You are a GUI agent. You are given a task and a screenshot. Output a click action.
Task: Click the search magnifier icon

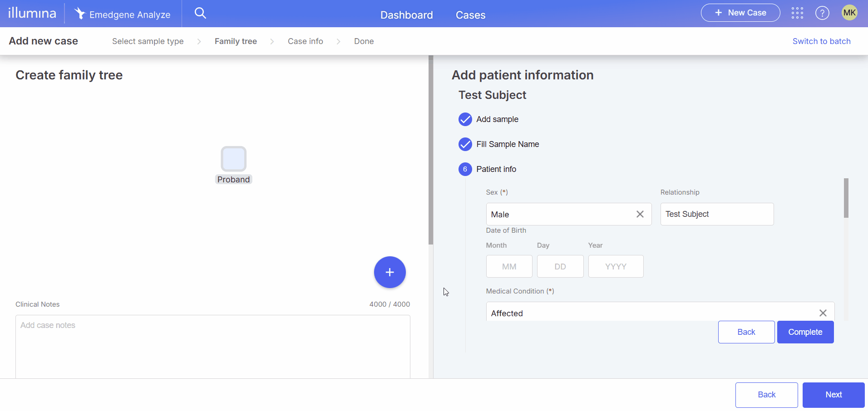(200, 13)
